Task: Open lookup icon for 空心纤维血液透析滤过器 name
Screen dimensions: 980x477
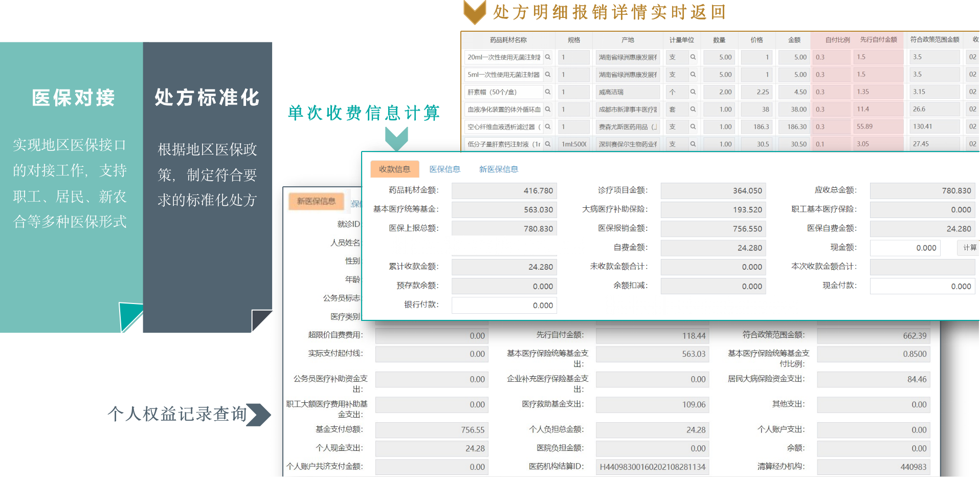Action: (x=547, y=127)
